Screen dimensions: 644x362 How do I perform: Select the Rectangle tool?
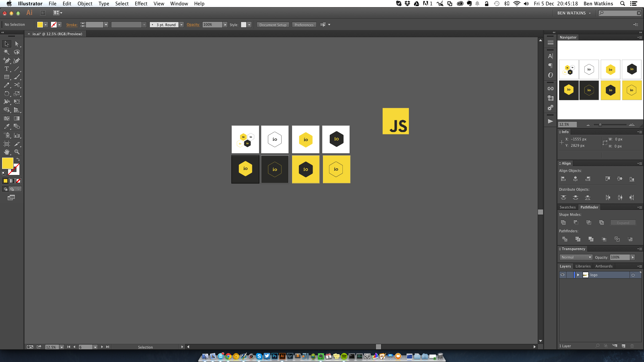click(7, 77)
